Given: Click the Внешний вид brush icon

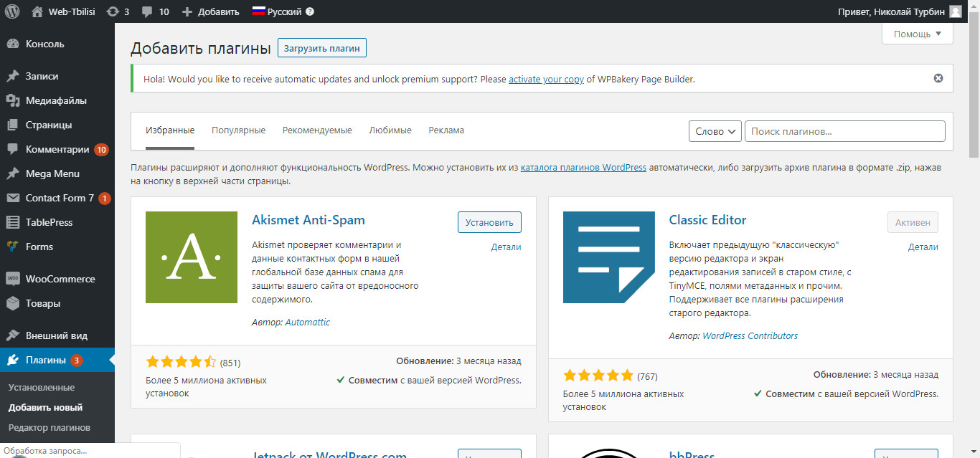Looking at the screenshot, I should click(13, 335).
